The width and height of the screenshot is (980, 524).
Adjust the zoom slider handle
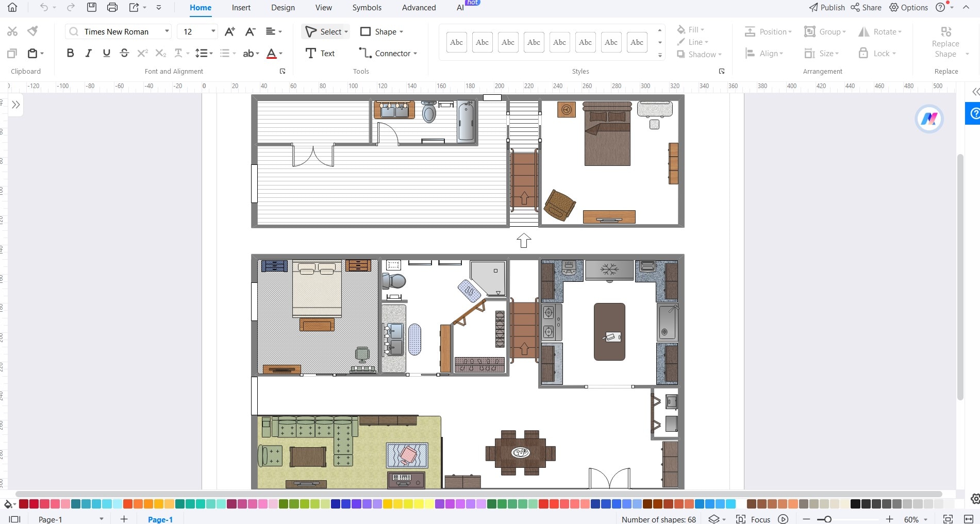pyautogui.click(x=827, y=519)
